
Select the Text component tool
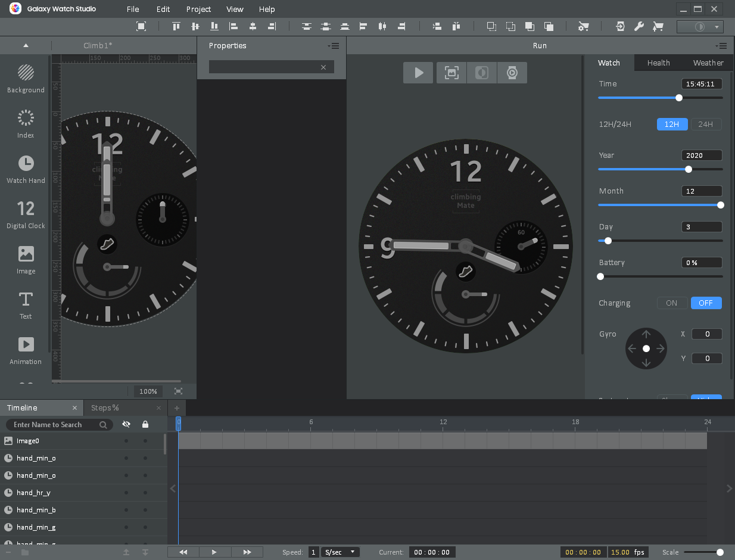click(x=26, y=305)
